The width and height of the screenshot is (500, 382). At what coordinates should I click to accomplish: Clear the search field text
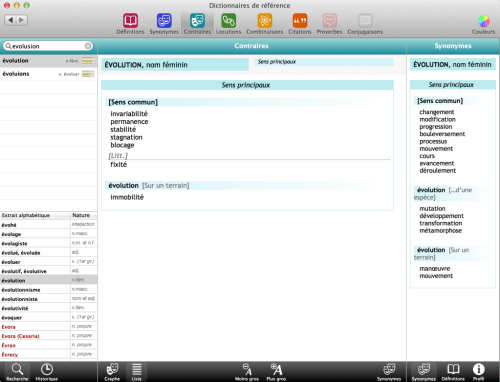click(x=88, y=46)
